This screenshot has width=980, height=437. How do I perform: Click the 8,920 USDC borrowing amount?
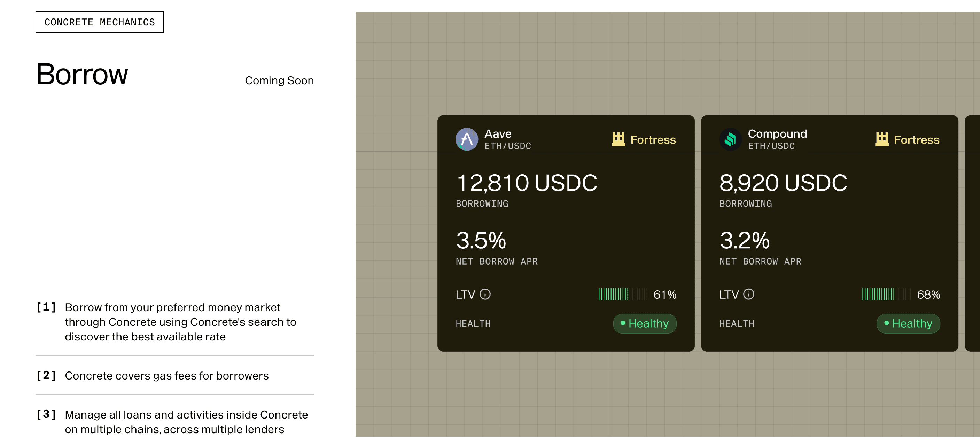pos(783,183)
